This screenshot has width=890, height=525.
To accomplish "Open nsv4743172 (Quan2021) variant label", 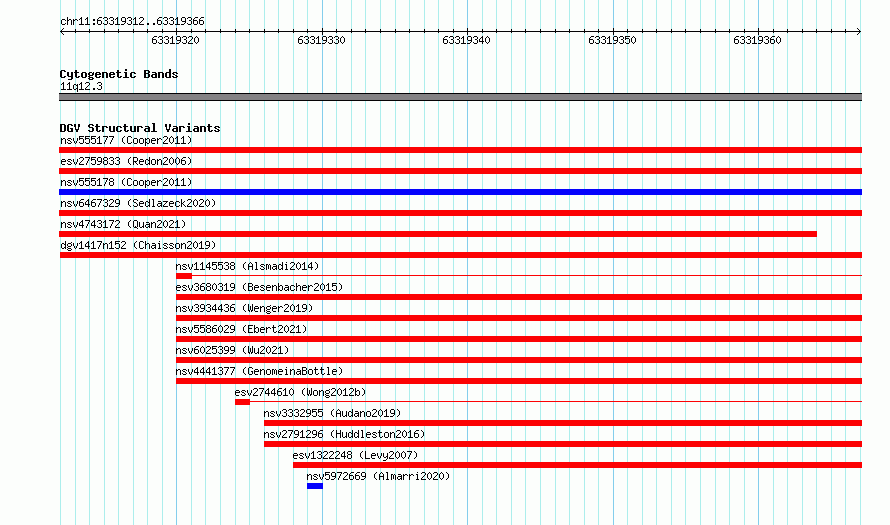I will 123,224.
